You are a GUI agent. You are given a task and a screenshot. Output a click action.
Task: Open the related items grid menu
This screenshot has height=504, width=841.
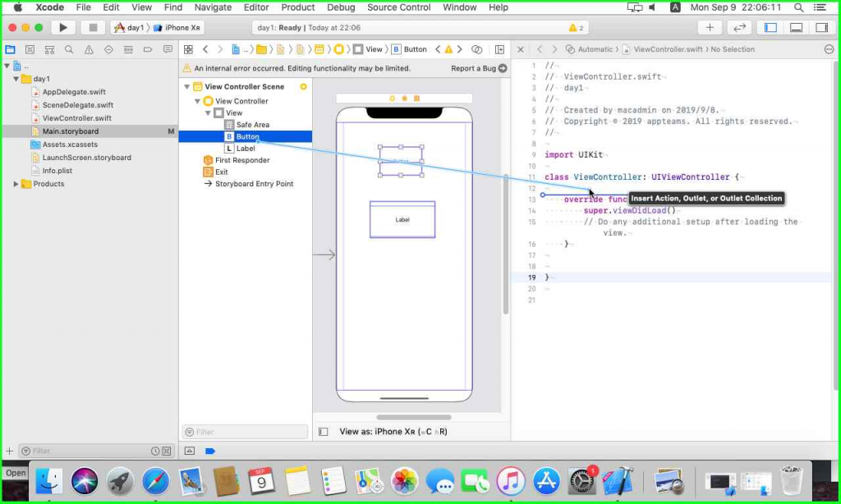(188, 49)
